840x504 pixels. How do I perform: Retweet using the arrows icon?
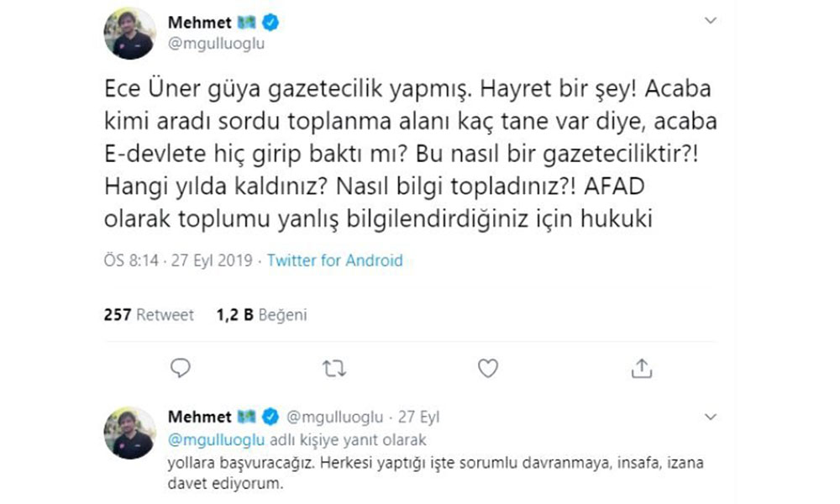(333, 368)
